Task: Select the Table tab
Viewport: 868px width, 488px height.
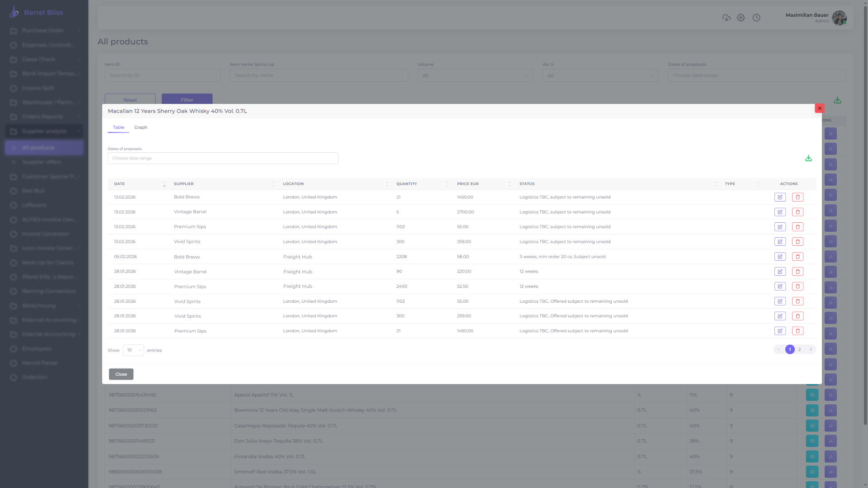Action: coord(118,127)
